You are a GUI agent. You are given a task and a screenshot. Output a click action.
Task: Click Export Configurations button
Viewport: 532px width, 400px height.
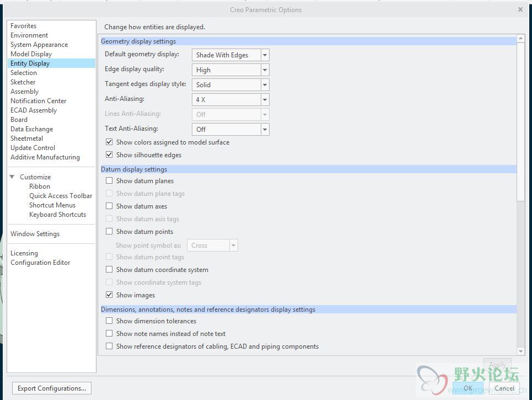tap(52, 388)
